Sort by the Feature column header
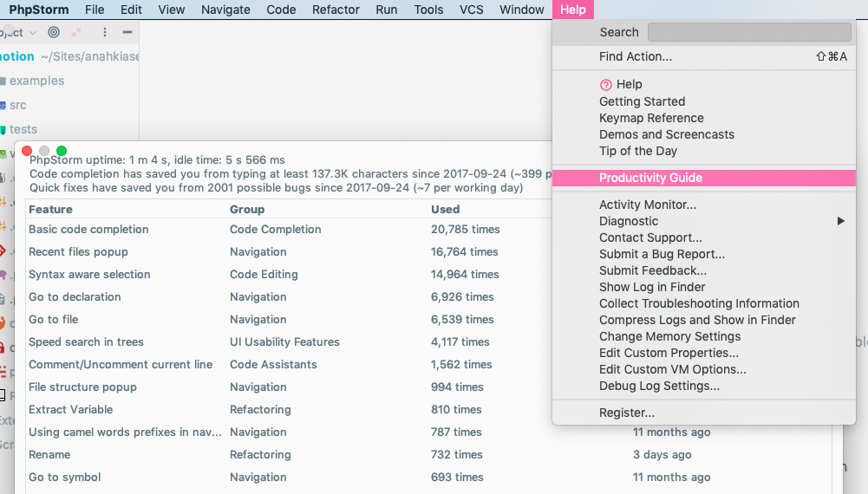Viewport: 868px width, 494px height. 50,209
